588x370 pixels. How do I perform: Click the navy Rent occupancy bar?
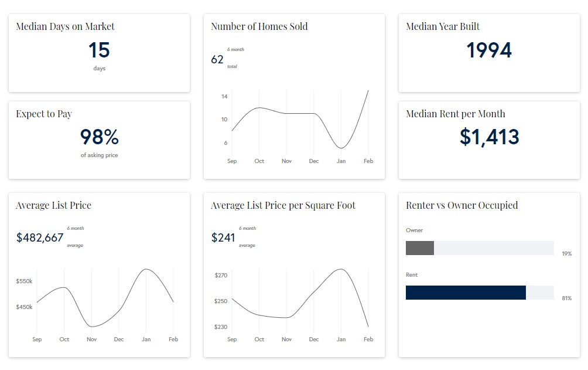coord(466,293)
